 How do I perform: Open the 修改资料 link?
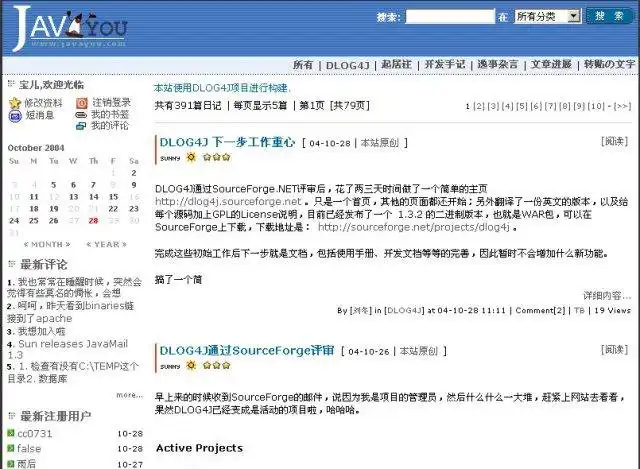pyautogui.click(x=43, y=103)
